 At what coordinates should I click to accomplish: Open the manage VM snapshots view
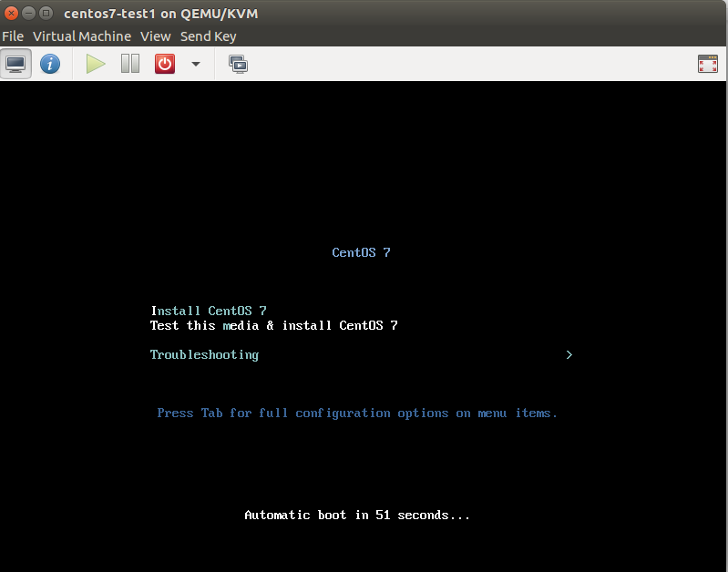click(x=238, y=64)
